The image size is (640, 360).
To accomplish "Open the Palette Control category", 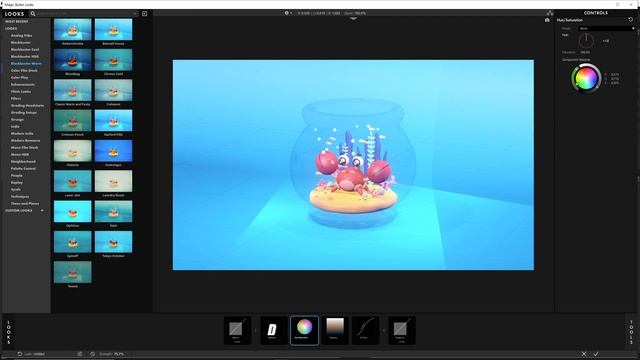I will tap(23, 169).
